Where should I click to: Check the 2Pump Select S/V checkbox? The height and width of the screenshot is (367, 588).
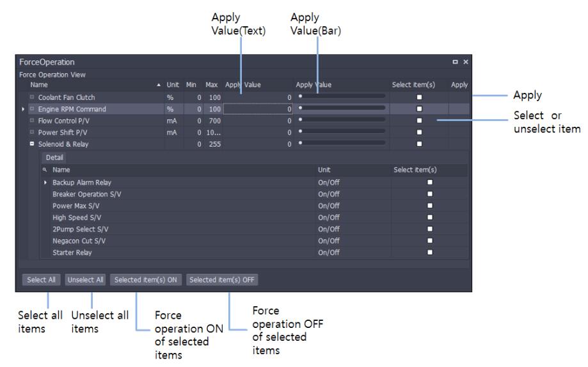pyautogui.click(x=430, y=229)
